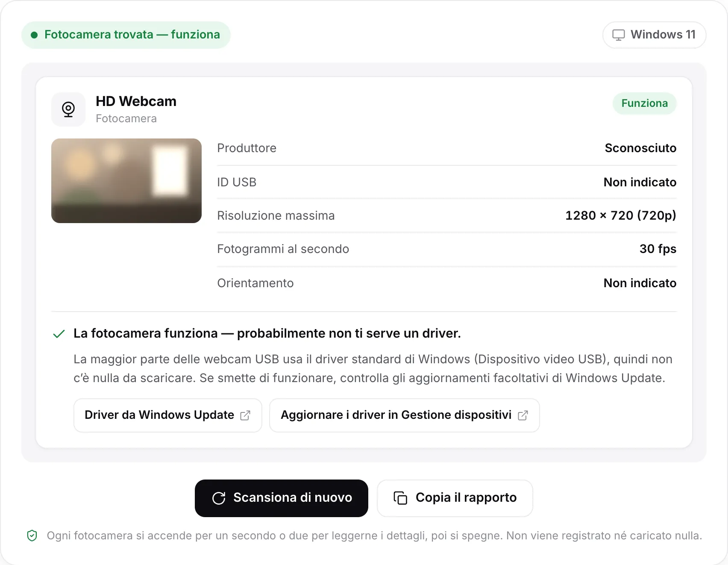Click the Windows 11 system badge
Screen dimensions: 728x565
654,35
